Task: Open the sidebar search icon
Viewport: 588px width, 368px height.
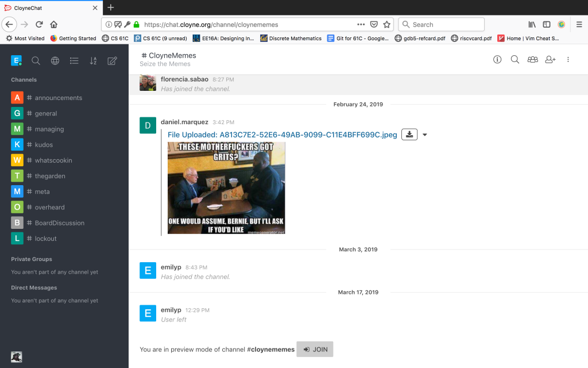Action: pyautogui.click(x=36, y=60)
